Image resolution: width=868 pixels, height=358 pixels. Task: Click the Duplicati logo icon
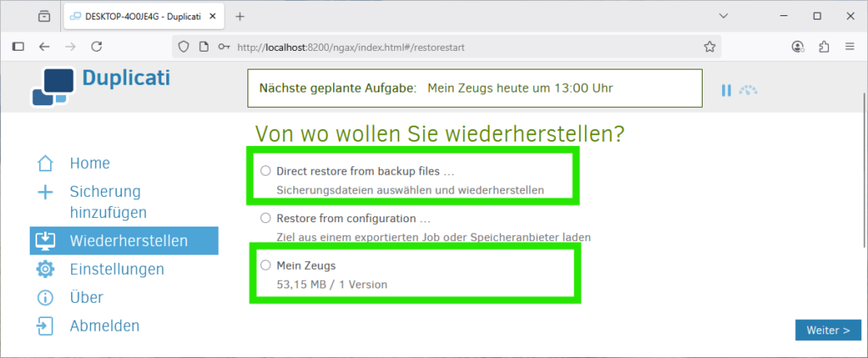[x=53, y=86]
